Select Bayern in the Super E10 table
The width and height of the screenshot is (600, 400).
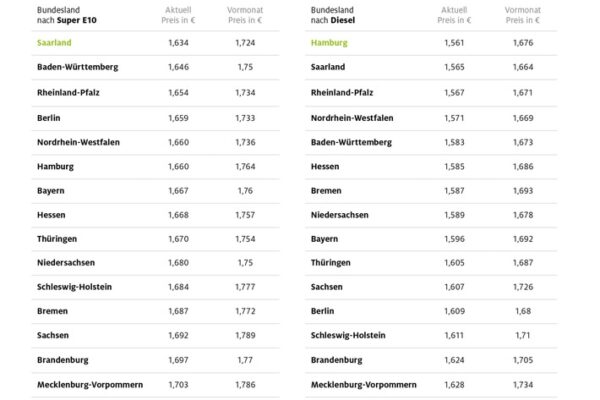(x=50, y=190)
